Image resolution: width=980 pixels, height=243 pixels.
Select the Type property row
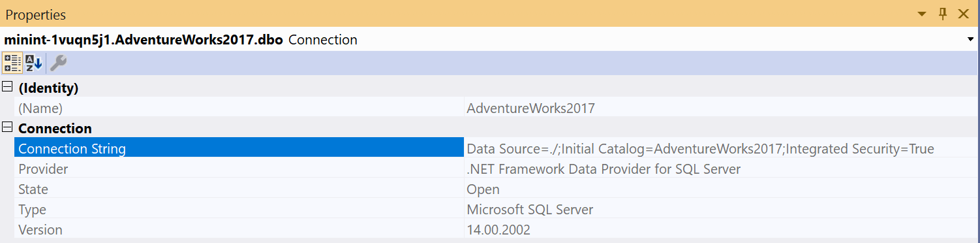tap(497, 209)
